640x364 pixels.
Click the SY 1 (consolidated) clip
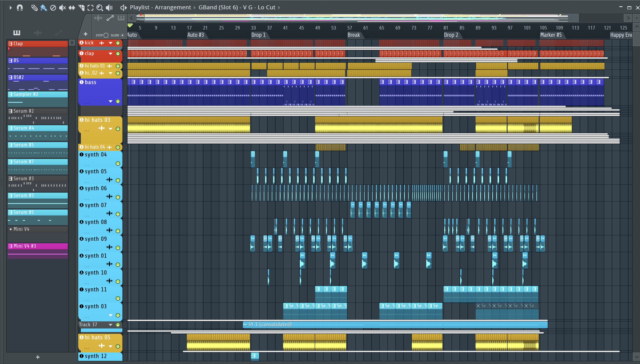[x=395, y=324]
